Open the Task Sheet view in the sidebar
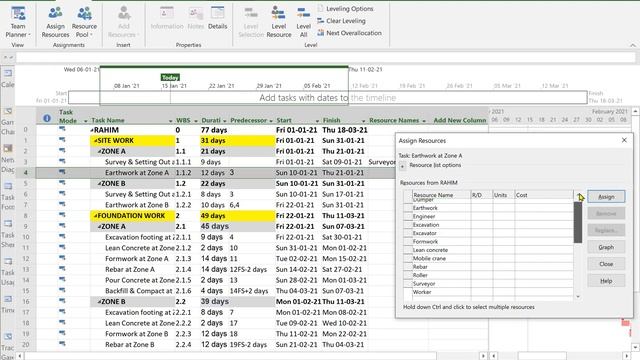Viewport: 640px width, 360px height. coord(8,234)
